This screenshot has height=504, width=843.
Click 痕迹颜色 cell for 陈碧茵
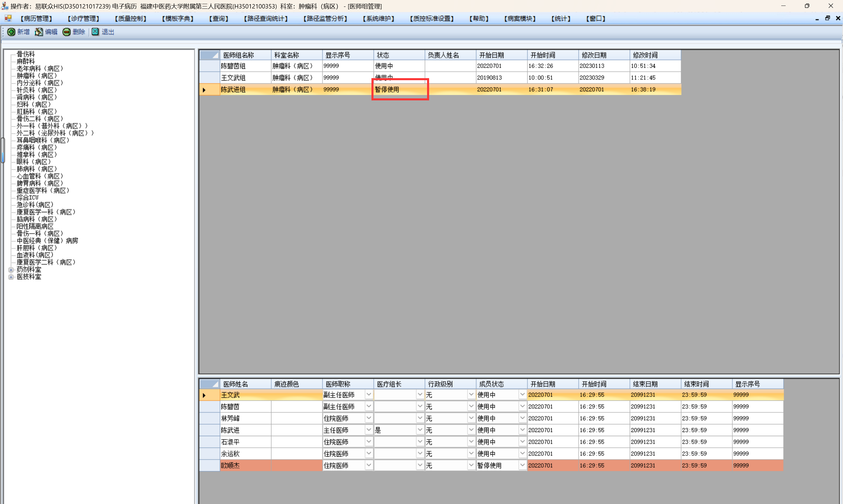pos(296,407)
